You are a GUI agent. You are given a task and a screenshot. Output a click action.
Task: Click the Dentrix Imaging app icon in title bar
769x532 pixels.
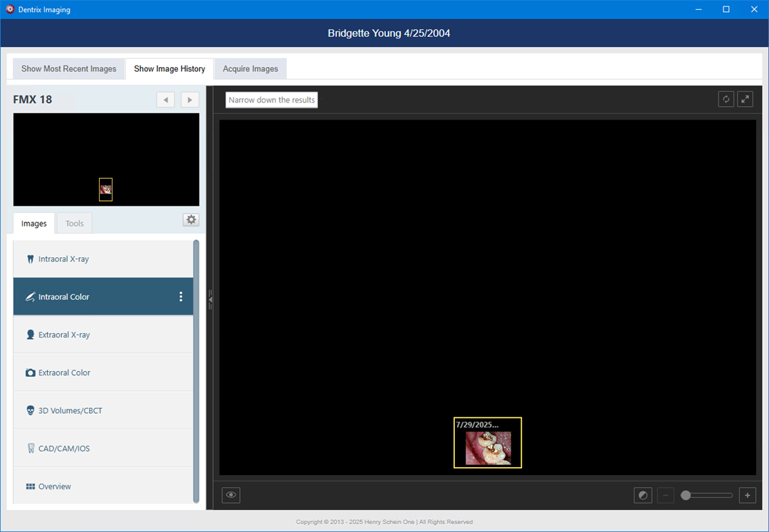(10, 9)
